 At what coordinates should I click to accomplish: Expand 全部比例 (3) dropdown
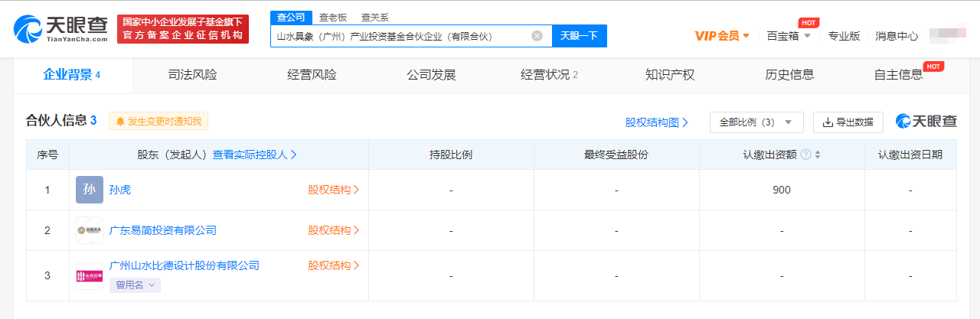756,122
